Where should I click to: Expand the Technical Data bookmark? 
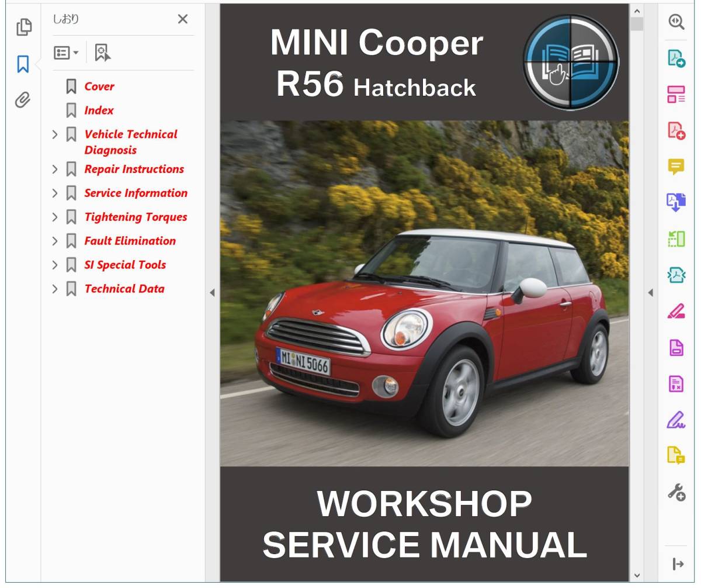(55, 289)
